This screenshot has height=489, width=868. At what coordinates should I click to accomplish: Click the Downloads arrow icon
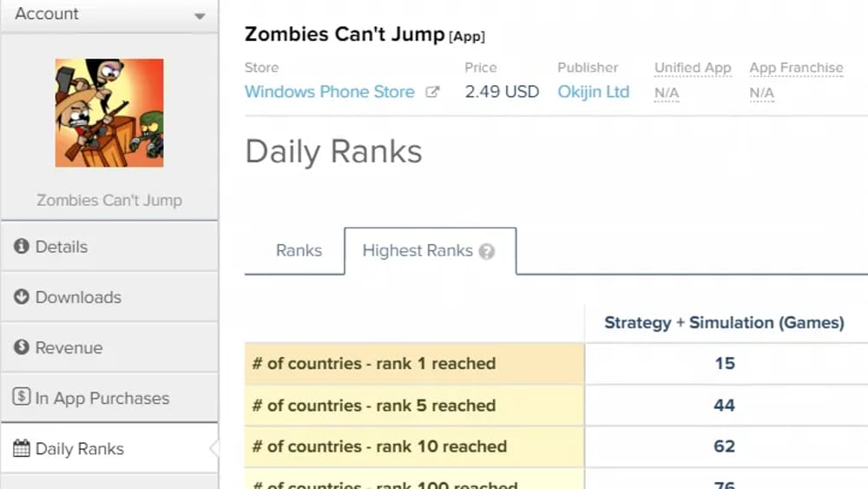tap(22, 297)
